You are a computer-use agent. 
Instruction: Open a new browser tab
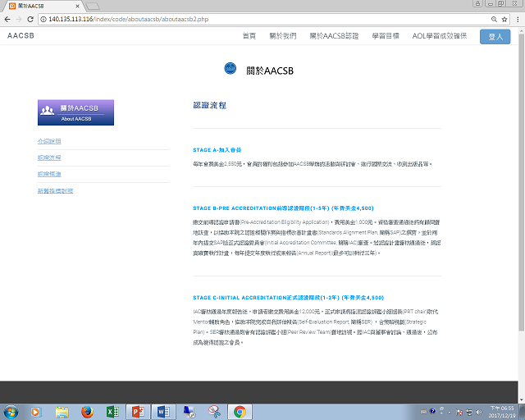click(93, 7)
